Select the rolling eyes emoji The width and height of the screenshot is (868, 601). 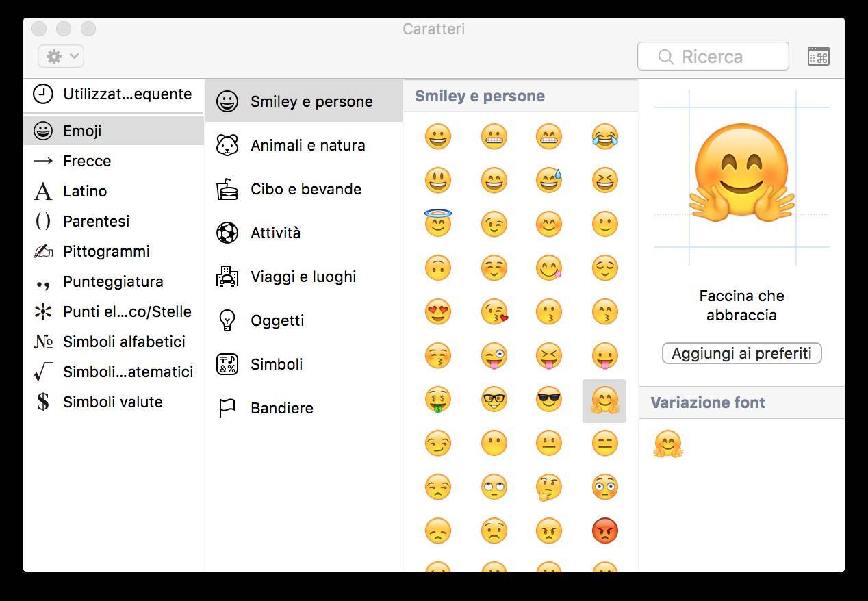tap(494, 487)
